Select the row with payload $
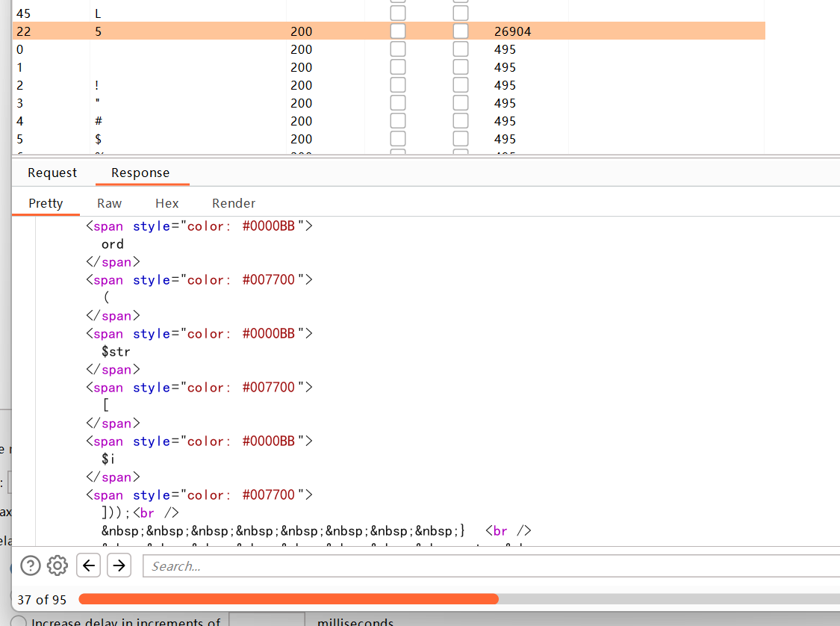 388,139
